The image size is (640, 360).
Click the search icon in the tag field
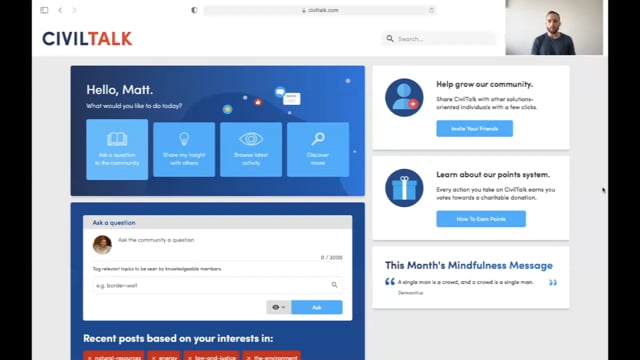334,285
